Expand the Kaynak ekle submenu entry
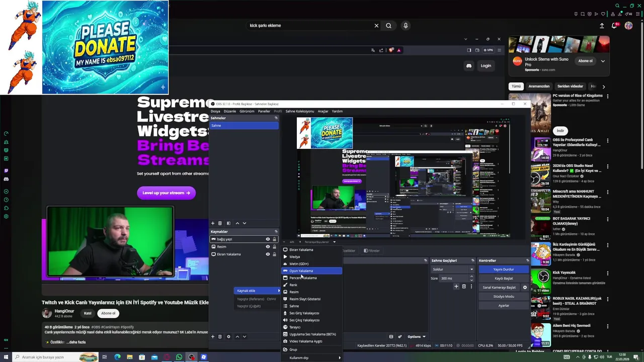 tap(258, 291)
